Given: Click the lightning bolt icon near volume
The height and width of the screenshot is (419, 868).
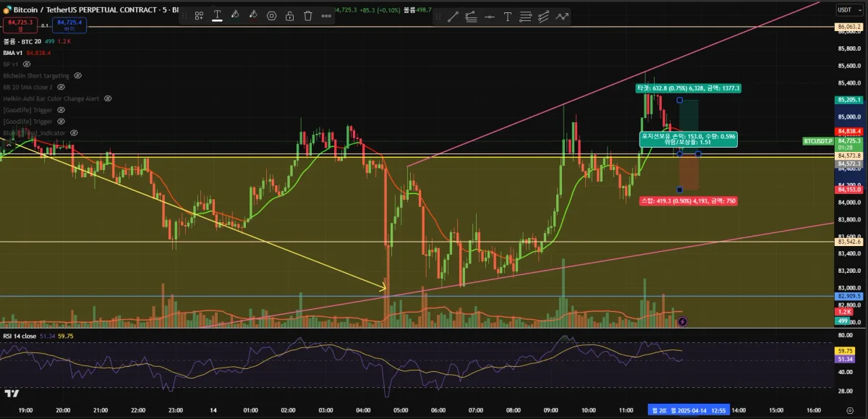Looking at the screenshot, I should (x=682, y=321).
